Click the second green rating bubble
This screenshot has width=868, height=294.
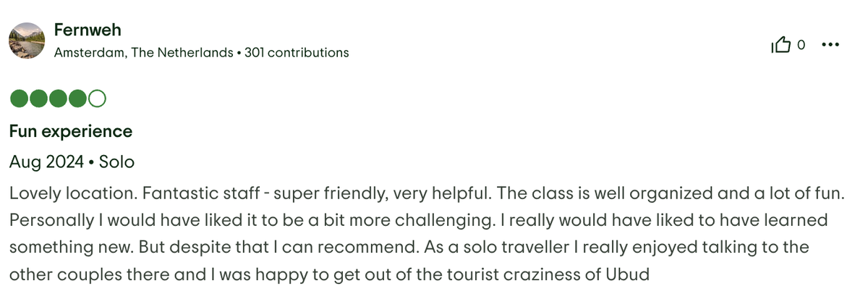tap(38, 98)
